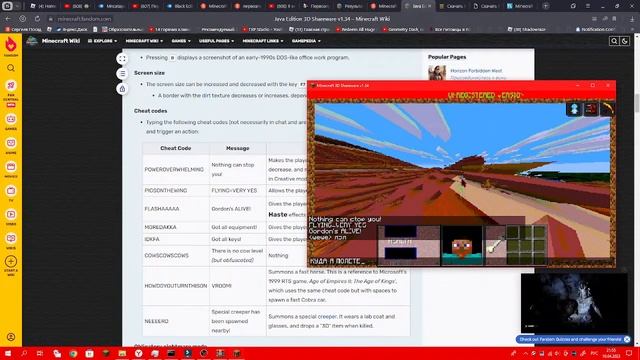The height and width of the screenshot is (360, 640).
Task: Open the Minecraft Wiki dropdown menu
Action: point(144,41)
